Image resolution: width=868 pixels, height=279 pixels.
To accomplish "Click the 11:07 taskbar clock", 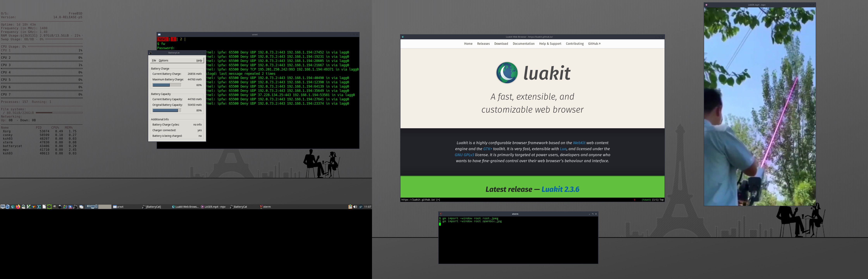I will (368, 207).
